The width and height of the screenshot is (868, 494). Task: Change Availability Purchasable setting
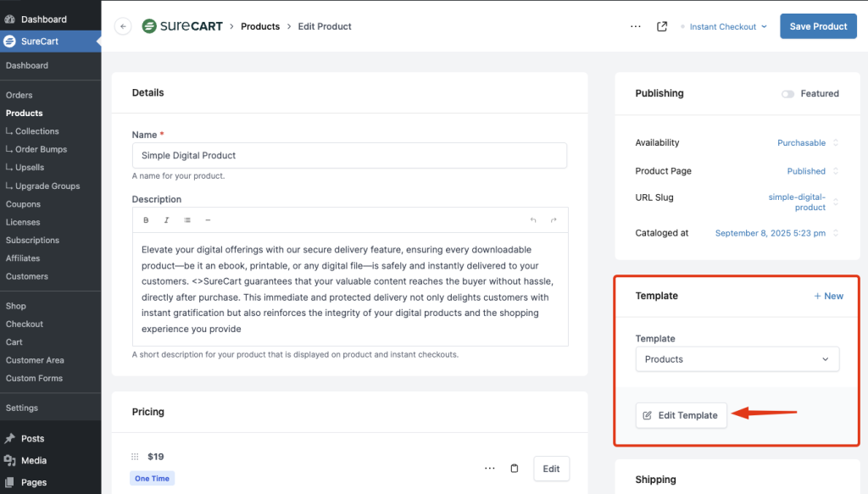click(806, 143)
